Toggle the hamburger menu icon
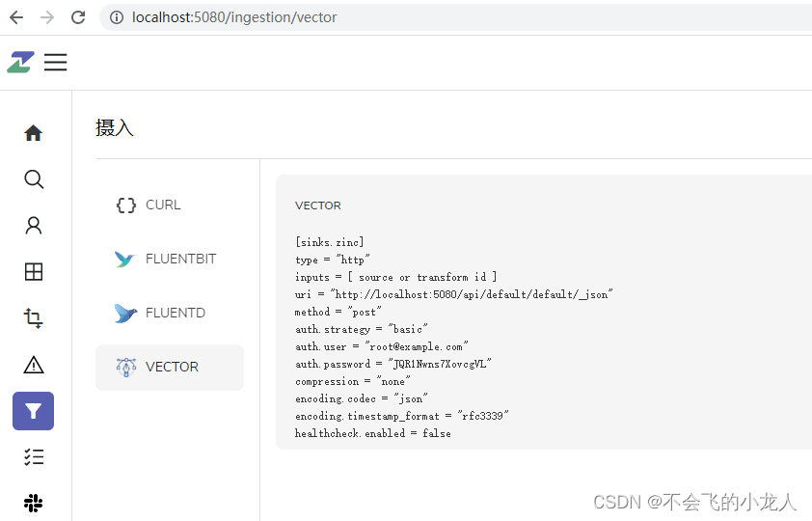 [x=55, y=62]
